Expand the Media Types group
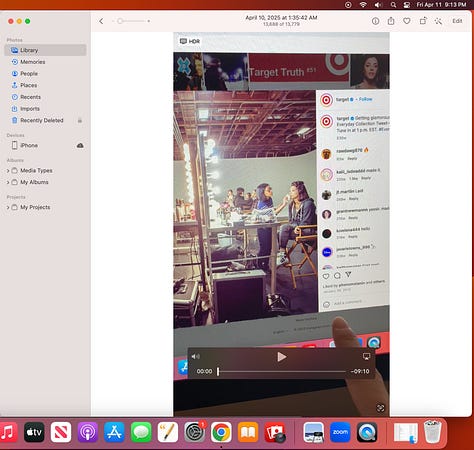 point(8,171)
